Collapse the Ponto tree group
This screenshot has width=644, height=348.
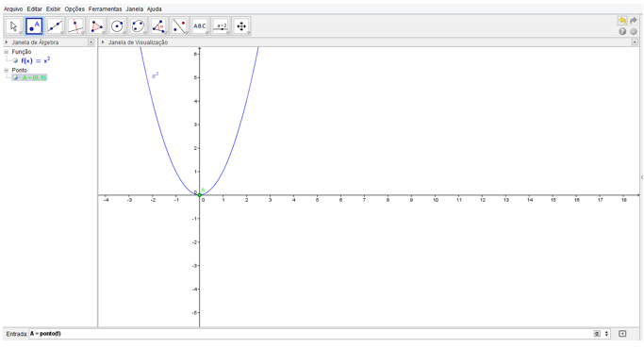(x=7, y=70)
